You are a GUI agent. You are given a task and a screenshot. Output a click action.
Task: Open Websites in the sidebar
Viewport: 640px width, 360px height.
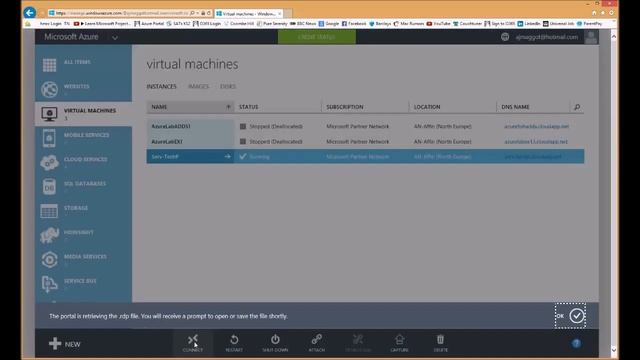(83, 89)
